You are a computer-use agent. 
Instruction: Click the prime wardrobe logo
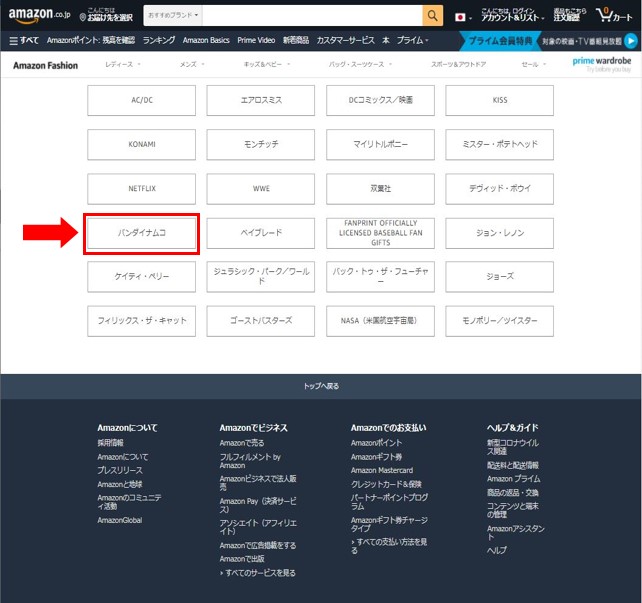[601, 64]
